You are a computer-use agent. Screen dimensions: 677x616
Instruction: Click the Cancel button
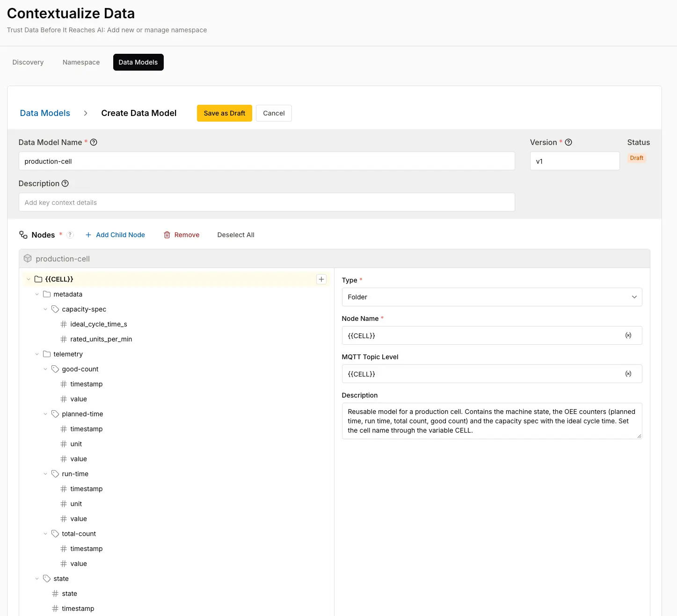[274, 113]
